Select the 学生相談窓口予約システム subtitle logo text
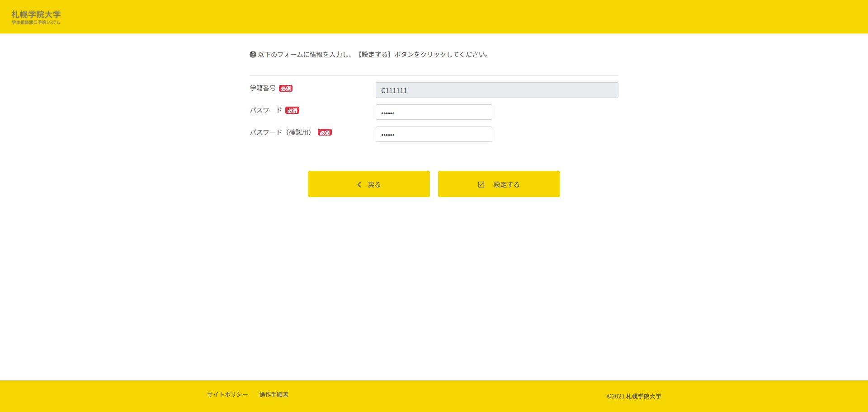Viewport: 868px width, 412px height. 35,21
